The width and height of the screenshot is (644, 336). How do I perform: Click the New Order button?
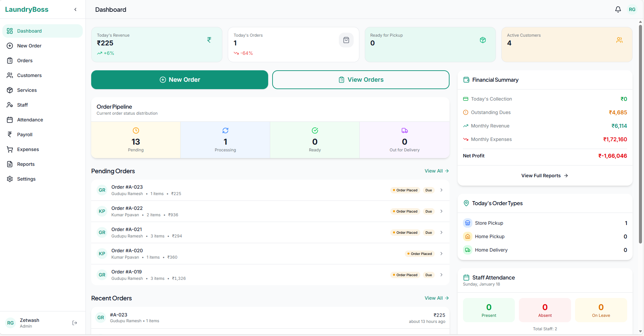(x=179, y=80)
